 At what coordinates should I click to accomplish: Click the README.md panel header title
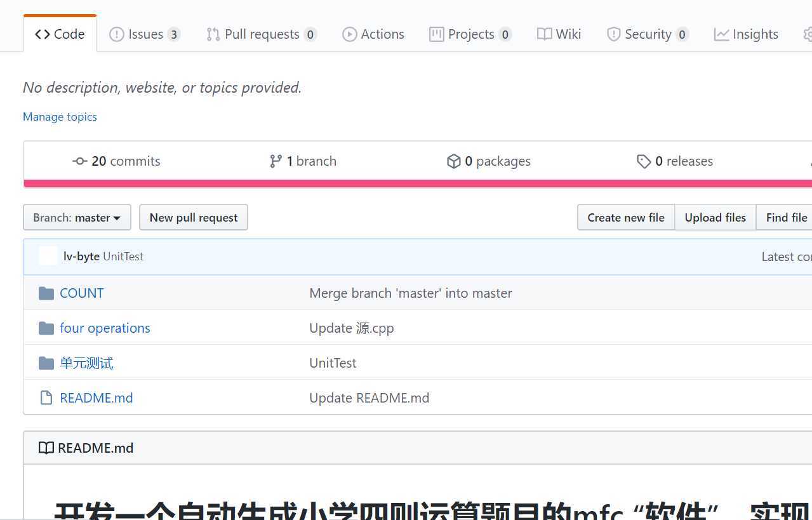pyautogui.click(x=95, y=448)
